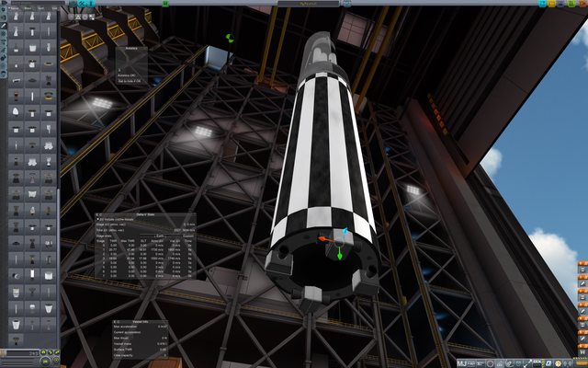Click the Save craft button
Viewport: 588px width, 368px height.
pyautogui.click(x=560, y=4)
